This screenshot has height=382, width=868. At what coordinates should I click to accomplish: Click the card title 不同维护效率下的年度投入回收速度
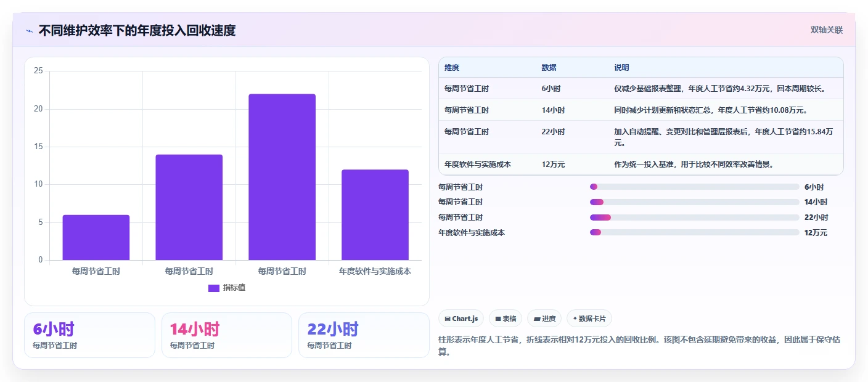pyautogui.click(x=137, y=30)
